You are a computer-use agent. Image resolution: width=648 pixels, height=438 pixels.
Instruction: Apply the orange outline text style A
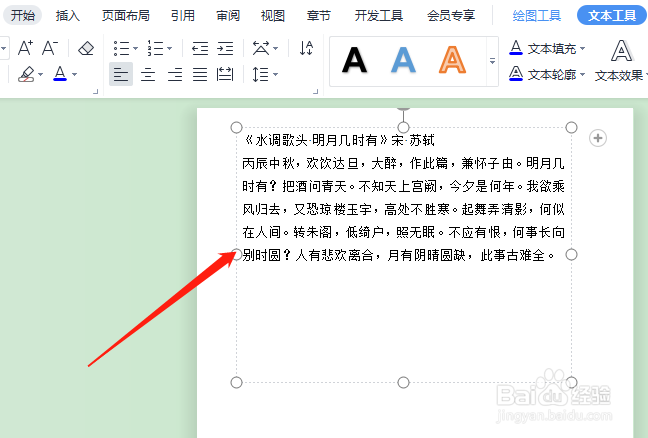tap(453, 60)
